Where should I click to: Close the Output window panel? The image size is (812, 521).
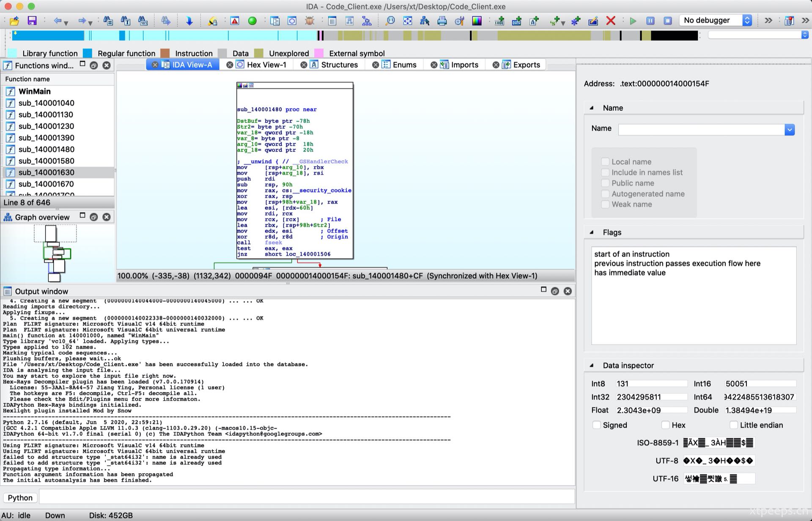coord(568,291)
